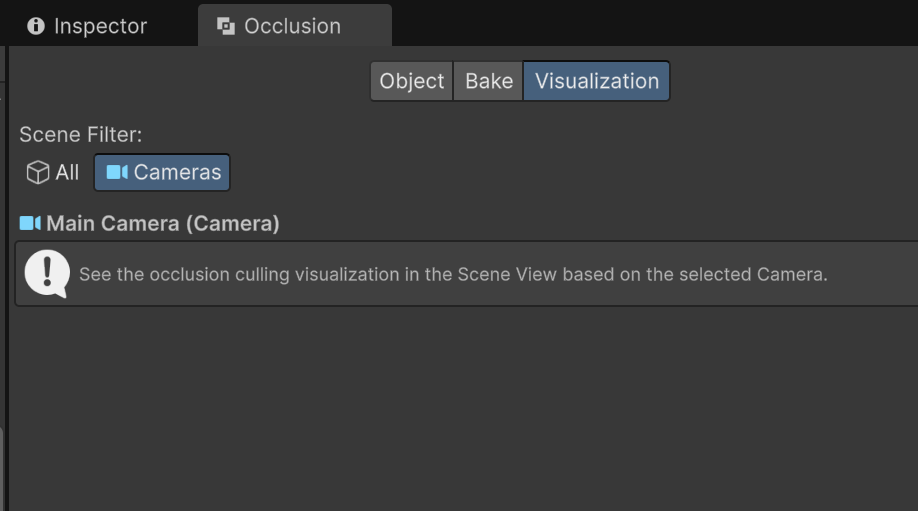This screenshot has width=918, height=511.
Task: Switch to the Inspector tab
Action: click(100, 26)
